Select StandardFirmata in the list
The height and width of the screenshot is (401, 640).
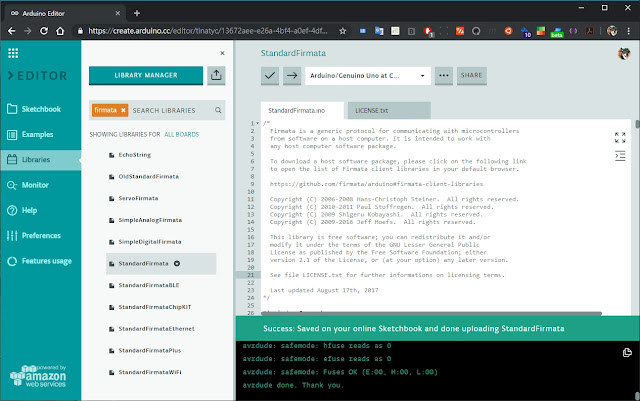pos(161,263)
